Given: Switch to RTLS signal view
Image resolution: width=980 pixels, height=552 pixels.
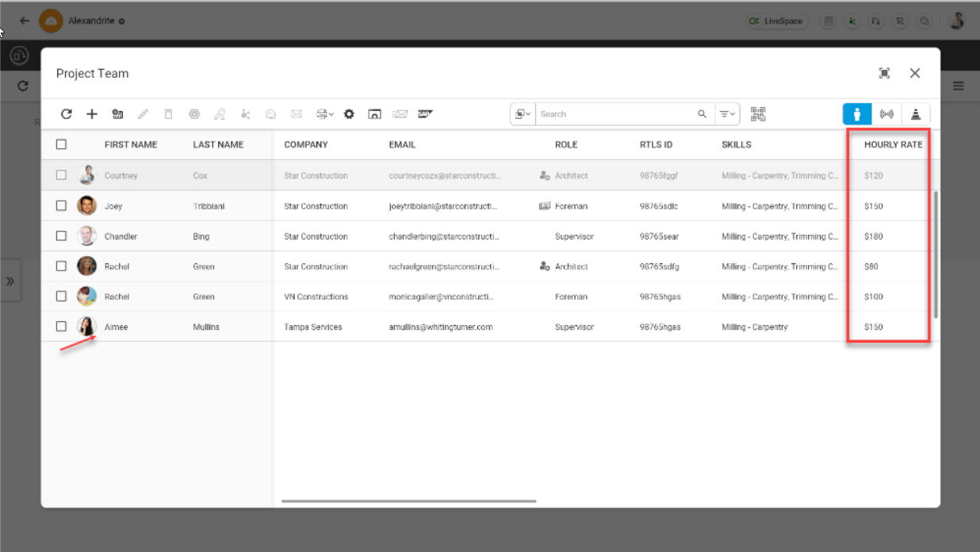Looking at the screenshot, I should (x=886, y=114).
